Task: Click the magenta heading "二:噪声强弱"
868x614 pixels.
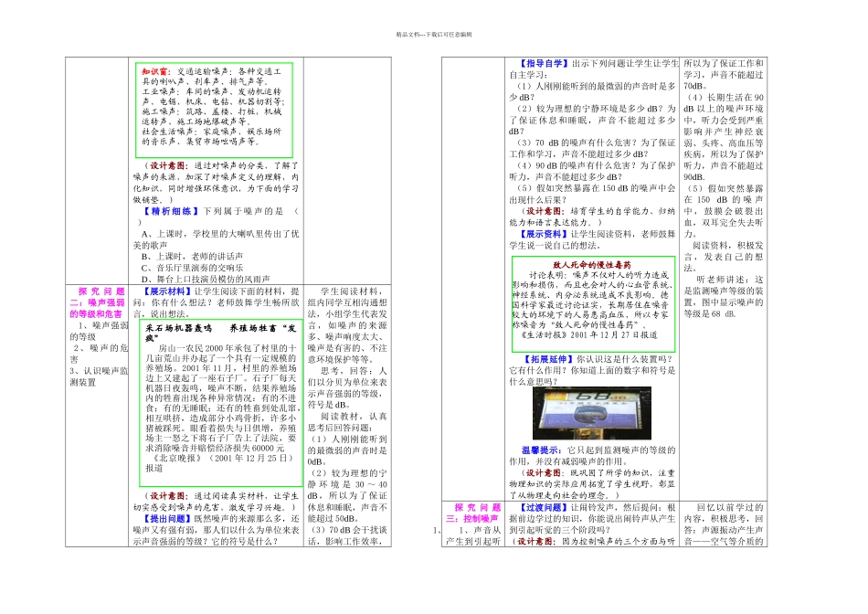Action: (x=97, y=302)
